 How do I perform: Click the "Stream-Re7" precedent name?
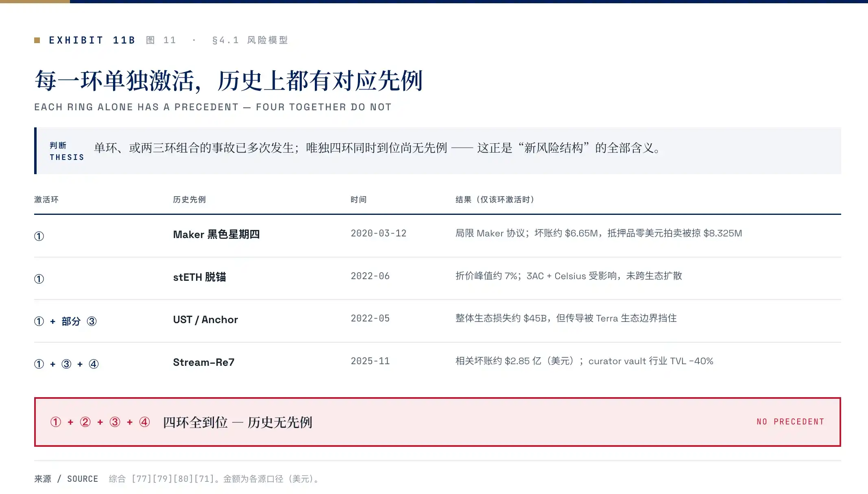204,362
